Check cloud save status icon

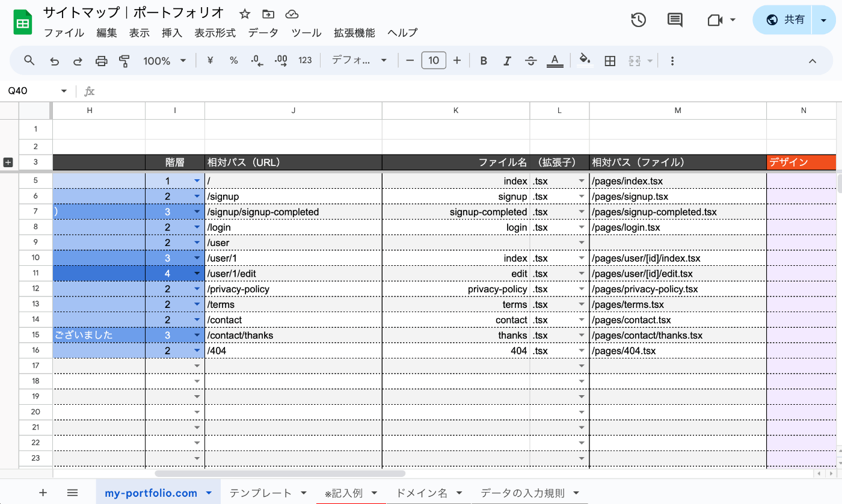[x=292, y=14]
